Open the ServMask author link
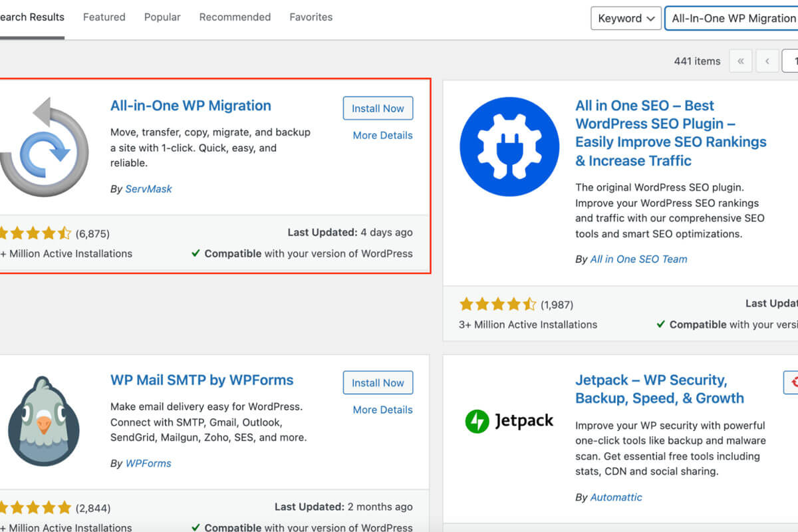Viewport: 798px width, 532px height. (148, 189)
